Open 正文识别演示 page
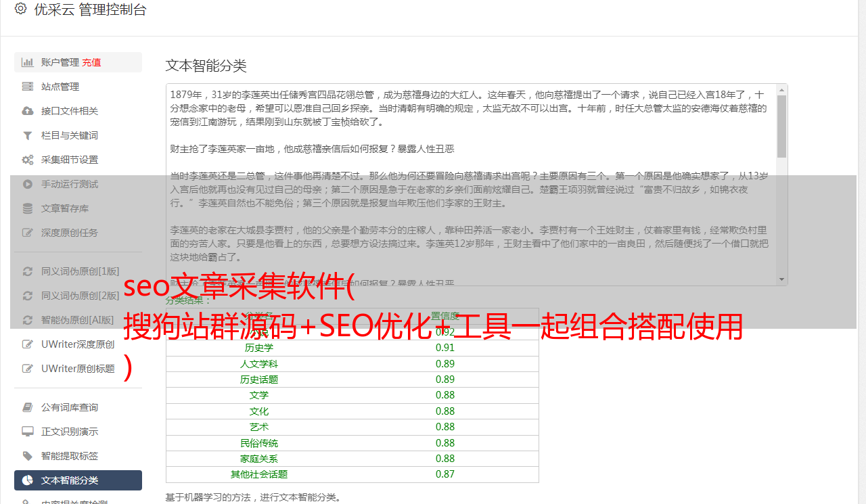The width and height of the screenshot is (866, 504). coord(78,432)
